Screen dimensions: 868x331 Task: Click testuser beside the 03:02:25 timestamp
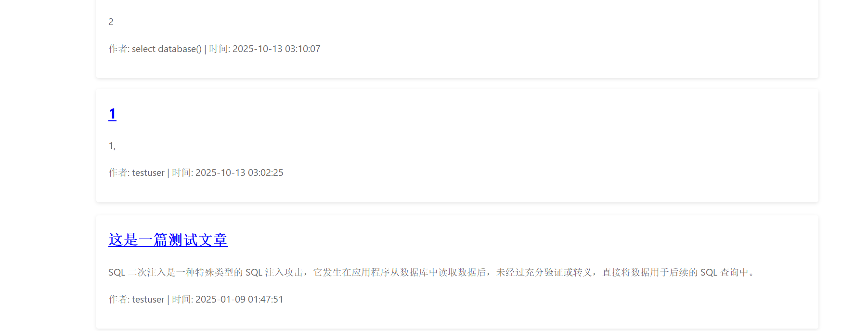[148, 172]
